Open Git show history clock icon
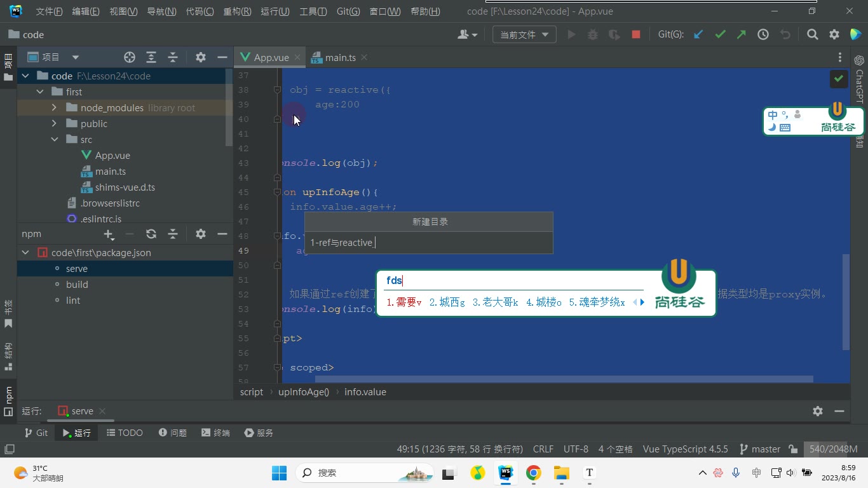The height and width of the screenshot is (488, 868). coord(763,34)
